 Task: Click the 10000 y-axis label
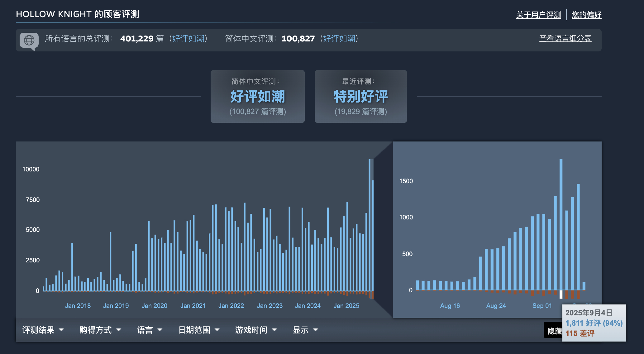(x=31, y=169)
